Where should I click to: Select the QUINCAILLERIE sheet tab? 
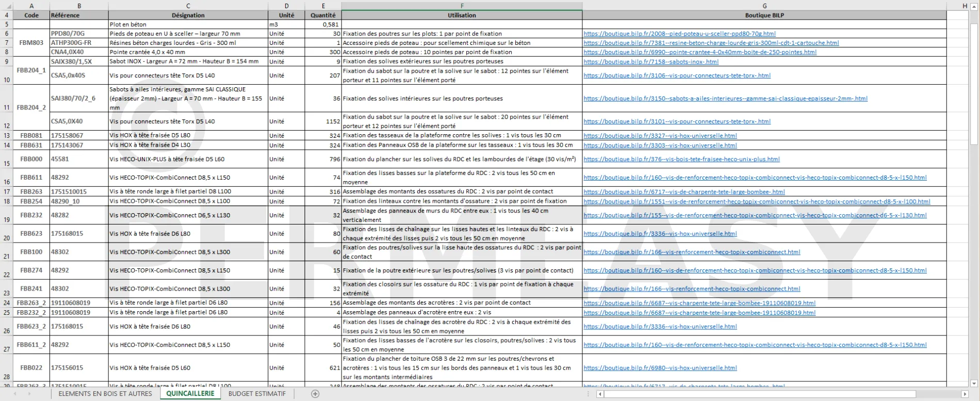pos(190,394)
